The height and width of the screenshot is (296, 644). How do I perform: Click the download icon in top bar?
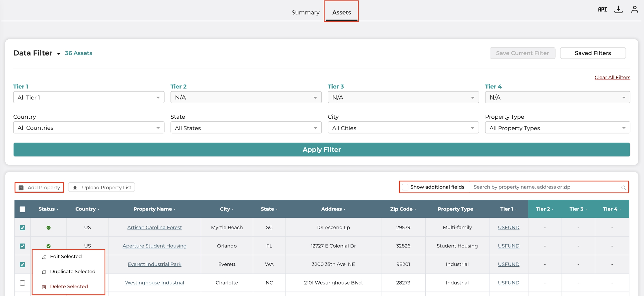coord(618,9)
